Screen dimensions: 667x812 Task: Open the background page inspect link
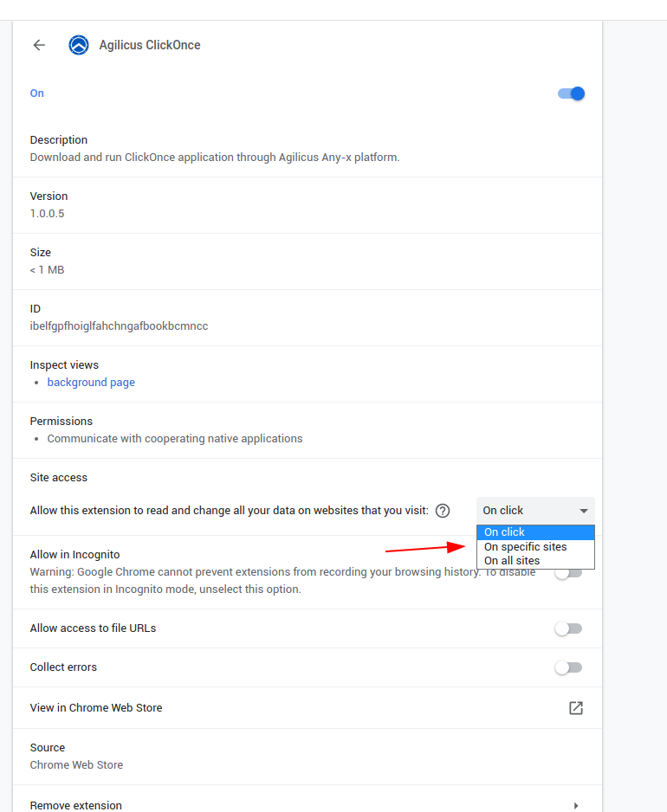91,382
